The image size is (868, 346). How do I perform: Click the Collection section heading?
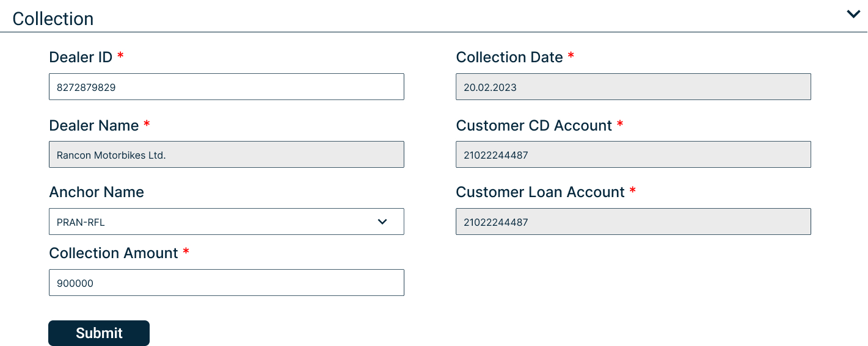tap(53, 18)
